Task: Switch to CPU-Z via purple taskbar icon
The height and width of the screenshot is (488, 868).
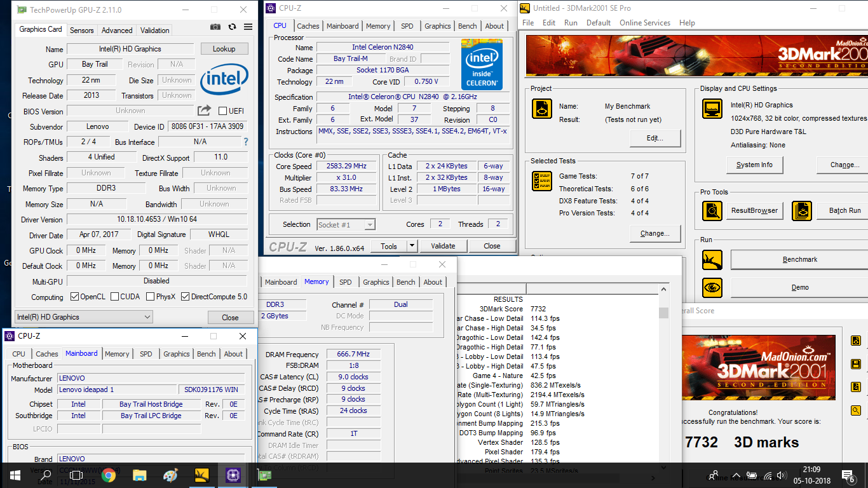Action: 232,475
